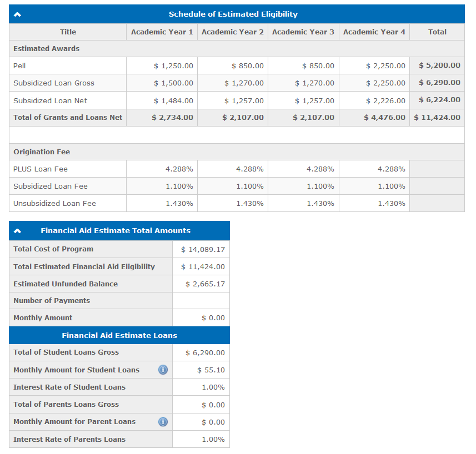Click Monthly Amount for Student Loans label
This screenshot has height=454, width=476.
coord(77,370)
